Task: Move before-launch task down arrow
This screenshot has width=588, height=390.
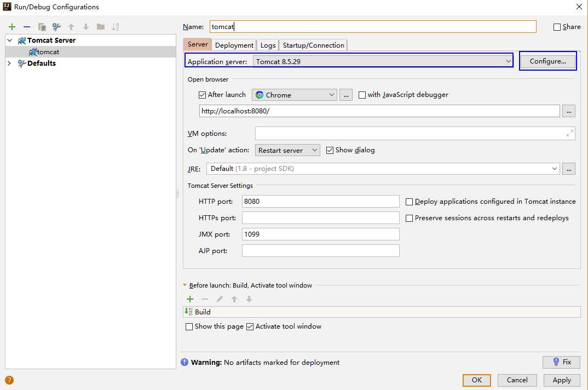Action: [x=249, y=299]
